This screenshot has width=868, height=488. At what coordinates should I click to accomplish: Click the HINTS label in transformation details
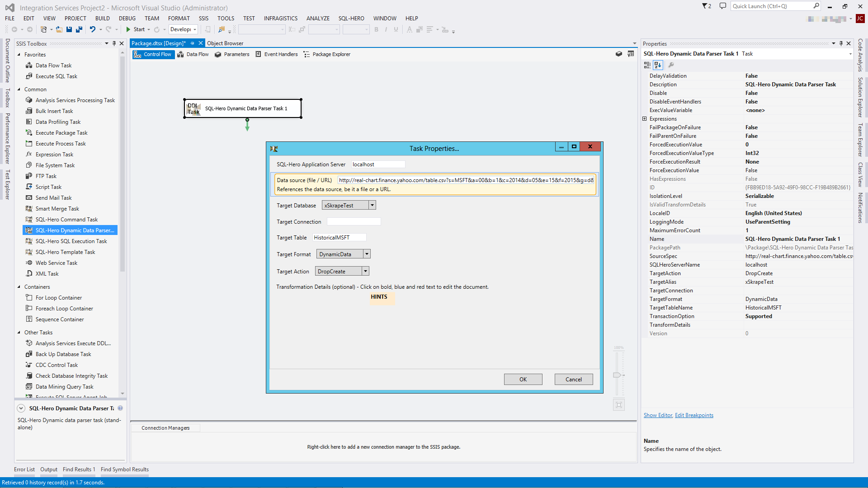(379, 297)
